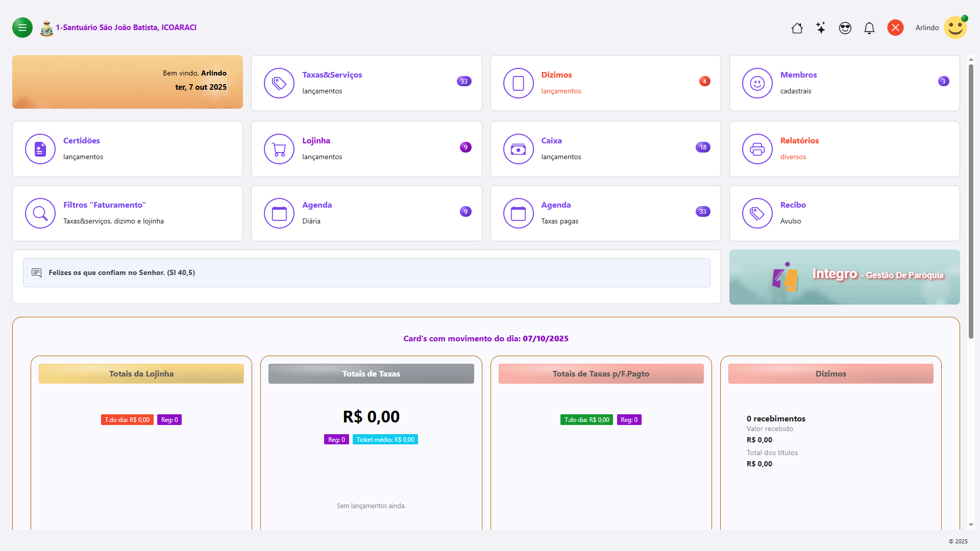Open Taxas&Serviços lançamentos card
Viewport: 980px width, 551px height.
point(366,83)
